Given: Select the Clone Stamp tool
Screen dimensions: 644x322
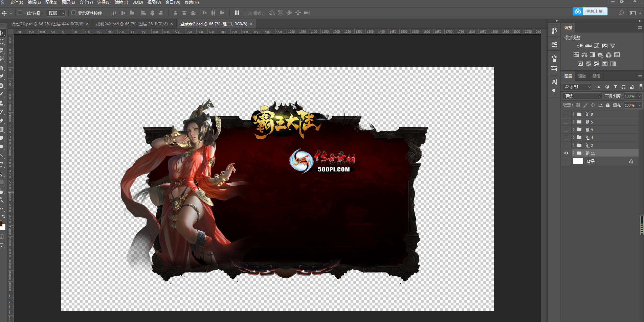Looking at the screenshot, I should pyautogui.click(x=2, y=103).
